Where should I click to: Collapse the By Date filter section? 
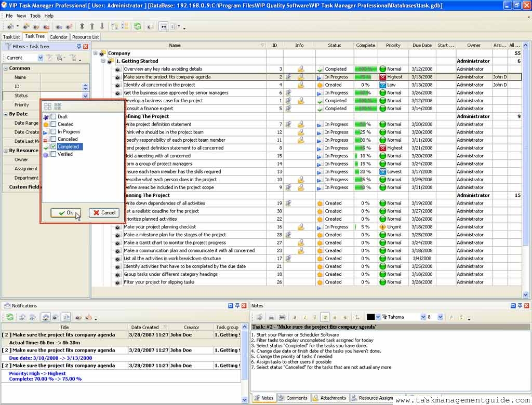[x=5, y=114]
